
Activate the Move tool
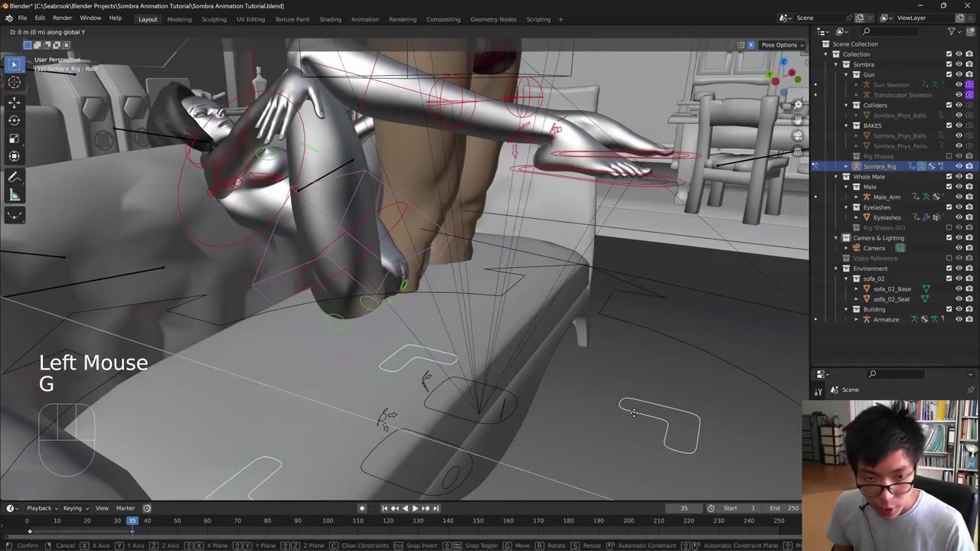(14, 103)
